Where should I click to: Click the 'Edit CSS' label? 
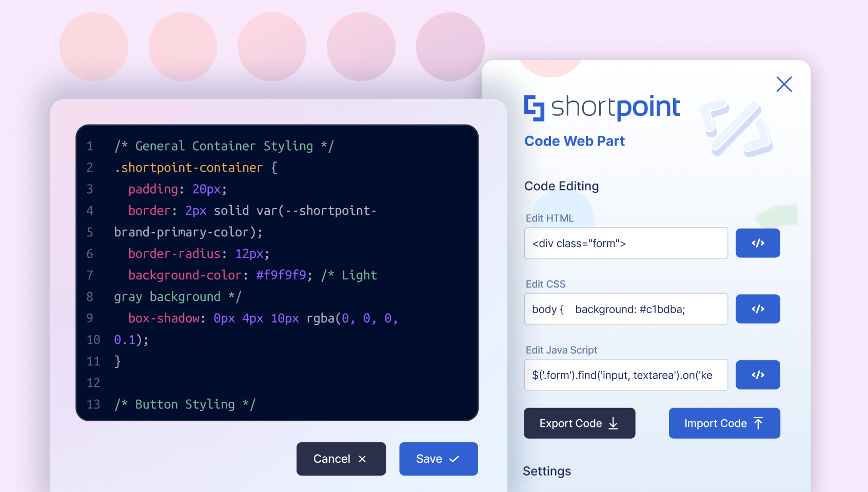545,284
